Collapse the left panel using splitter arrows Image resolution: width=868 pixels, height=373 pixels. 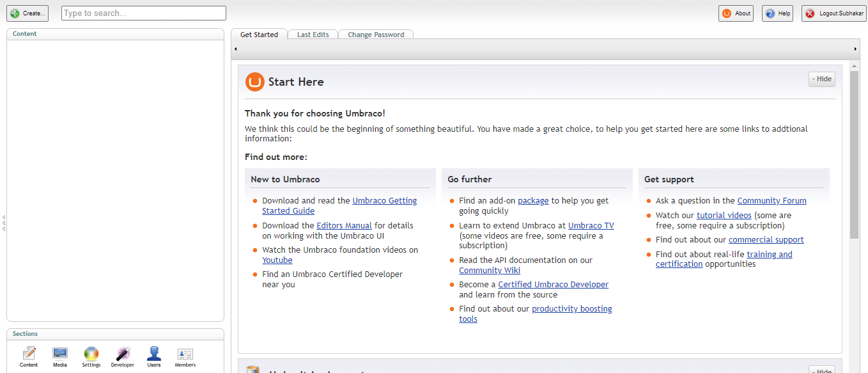pos(3,223)
